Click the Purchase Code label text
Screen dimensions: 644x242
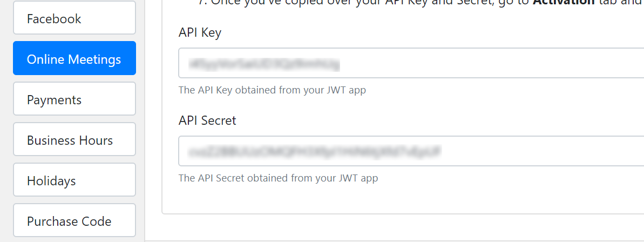pos(69,222)
